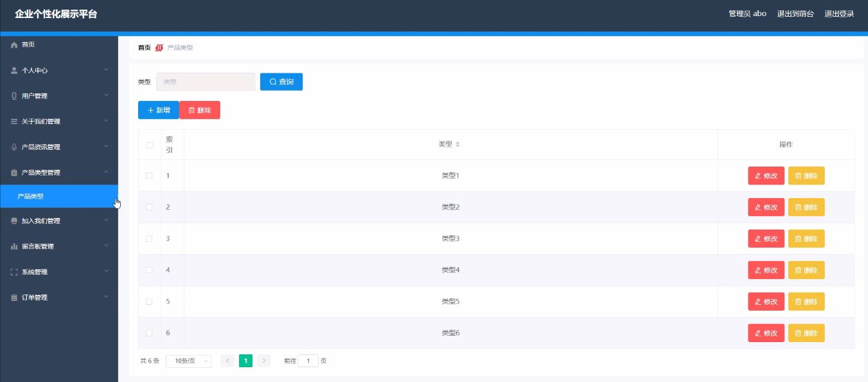Open the 订单管理 sidebar menu
868x382 pixels.
(x=59, y=298)
